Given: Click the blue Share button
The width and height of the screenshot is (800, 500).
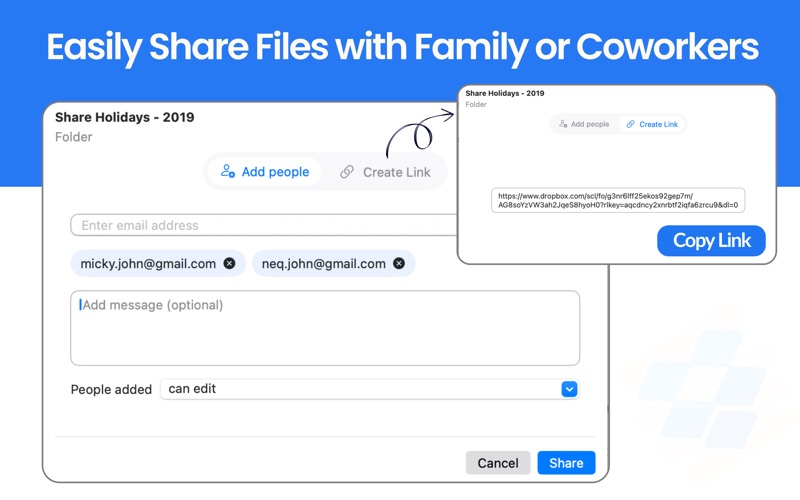Looking at the screenshot, I should coord(566,463).
